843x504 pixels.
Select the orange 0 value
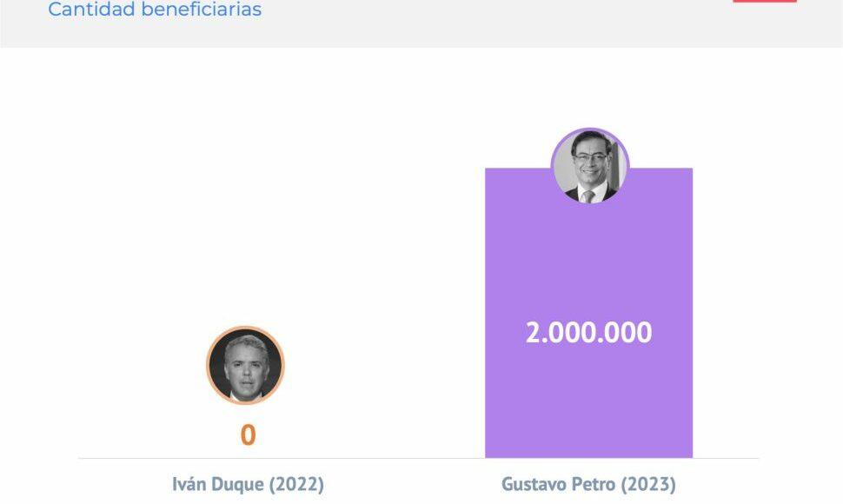click(248, 435)
